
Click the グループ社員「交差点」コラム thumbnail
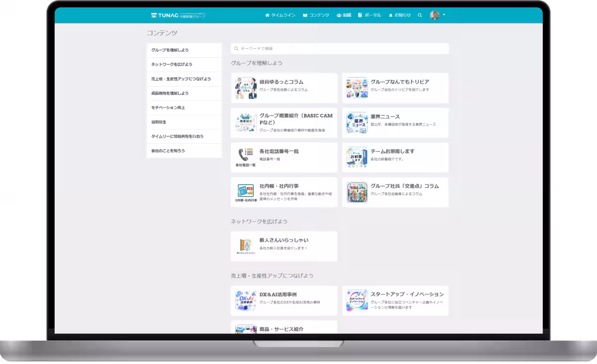click(x=357, y=192)
